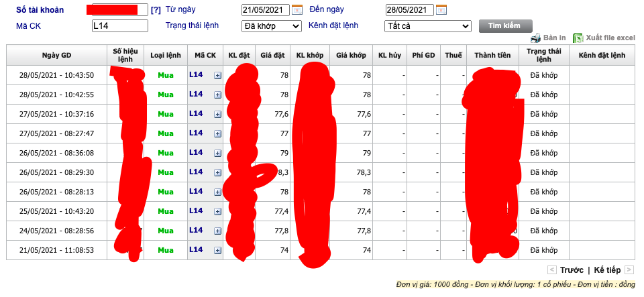Click Giá khớp value 78,3
This screenshot has width=644, height=297.
point(364,173)
